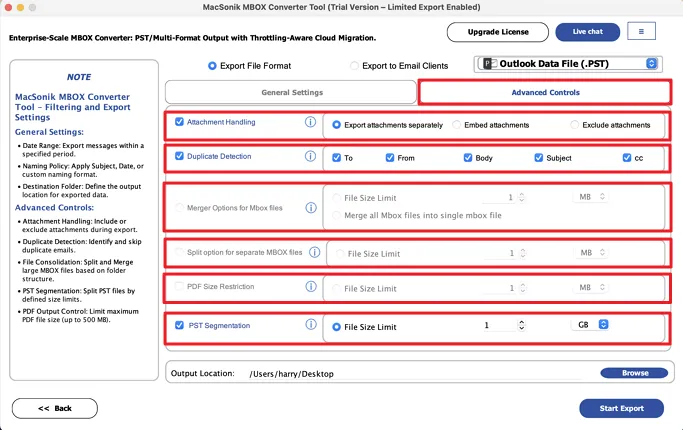Screen dimensions: 683x430
Task: Select Merge all Mbox files into single file
Action: [x=336, y=215]
